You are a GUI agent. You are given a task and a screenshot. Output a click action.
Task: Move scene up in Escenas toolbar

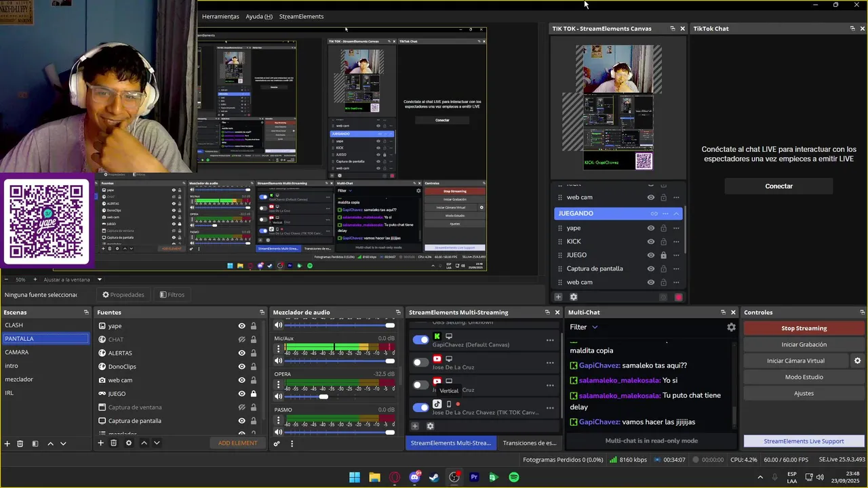tap(50, 443)
